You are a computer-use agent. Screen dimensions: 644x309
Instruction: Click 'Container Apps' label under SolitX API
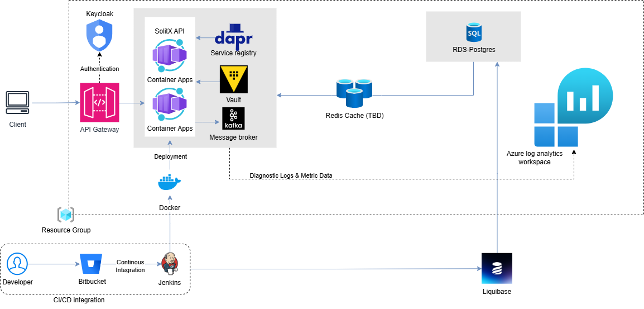click(x=170, y=80)
